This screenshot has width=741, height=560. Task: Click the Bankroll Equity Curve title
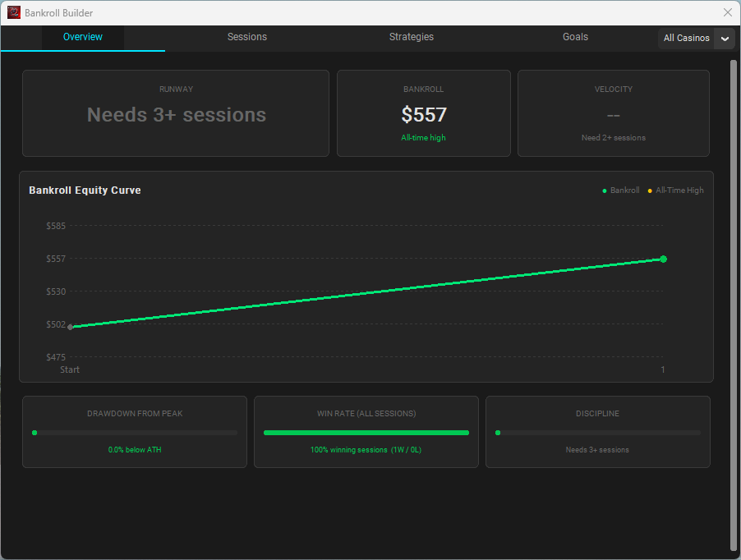(85, 190)
